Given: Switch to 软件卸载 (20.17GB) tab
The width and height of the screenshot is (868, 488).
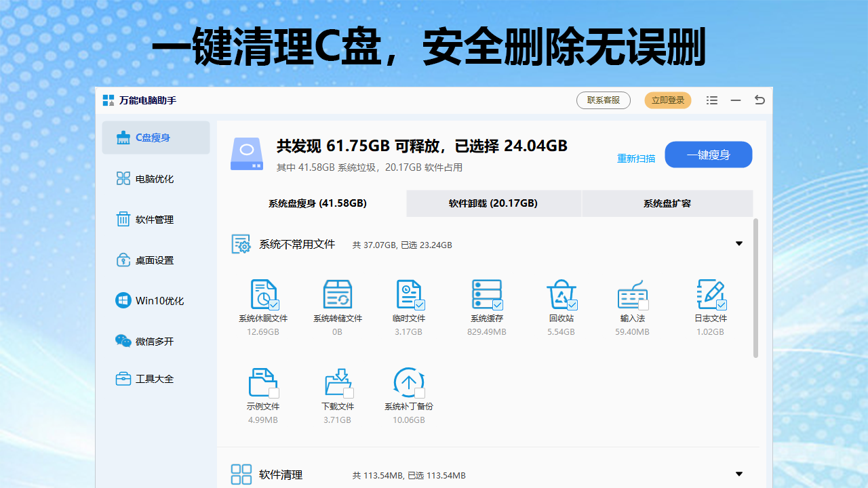Looking at the screenshot, I should pyautogui.click(x=493, y=203).
